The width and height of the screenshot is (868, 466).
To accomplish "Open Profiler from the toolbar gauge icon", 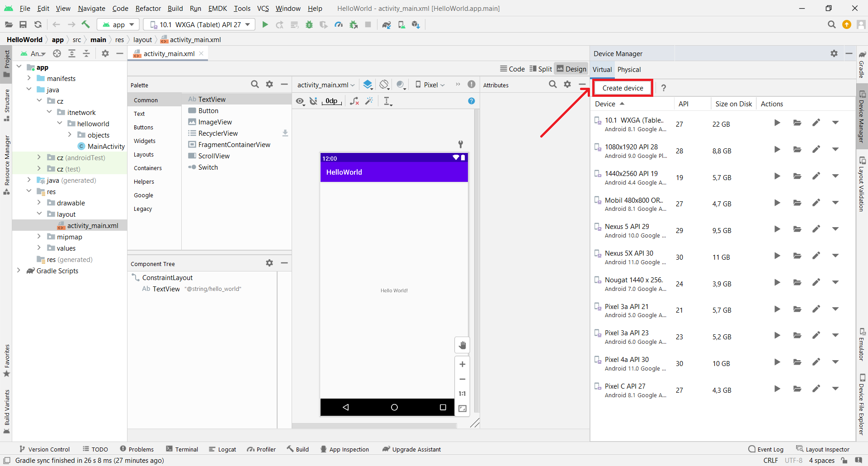I will 339,24.
